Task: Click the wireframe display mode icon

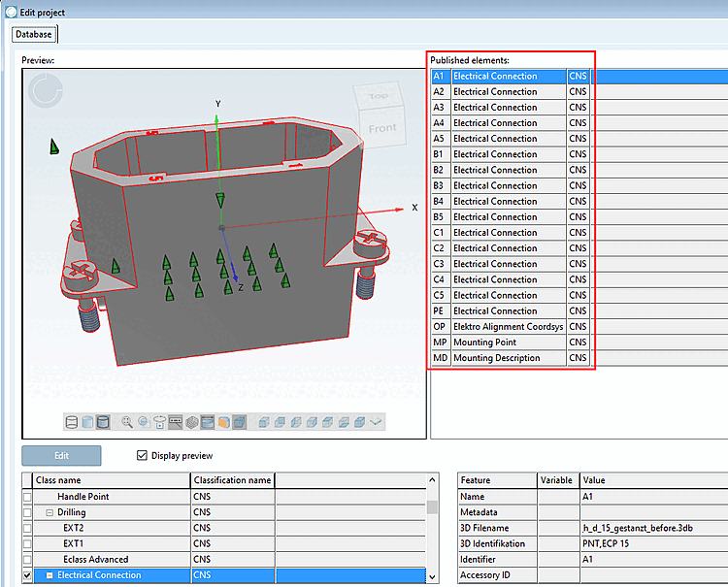Action: tap(72, 422)
